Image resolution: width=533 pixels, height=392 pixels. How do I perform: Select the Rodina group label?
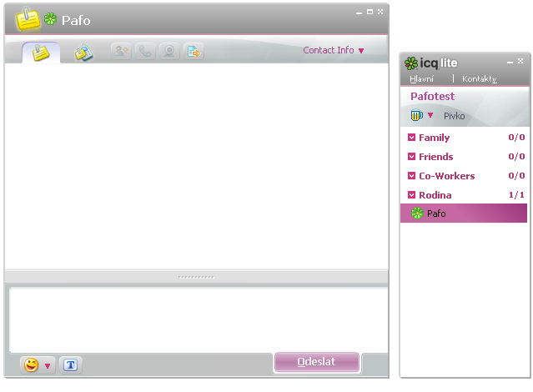click(x=435, y=195)
